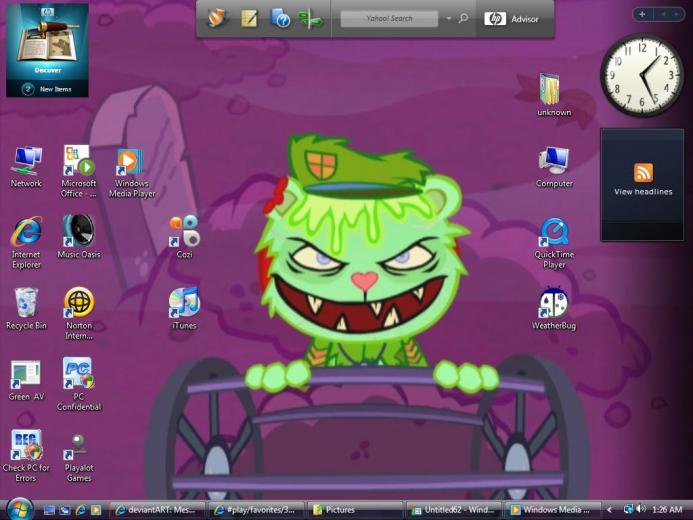Click the Show Desktop quick launch icon

(x=49, y=510)
